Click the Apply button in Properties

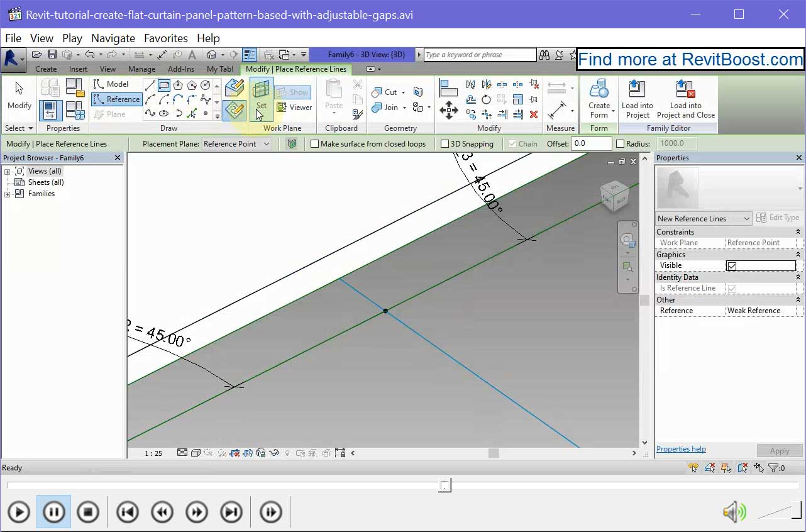click(780, 450)
